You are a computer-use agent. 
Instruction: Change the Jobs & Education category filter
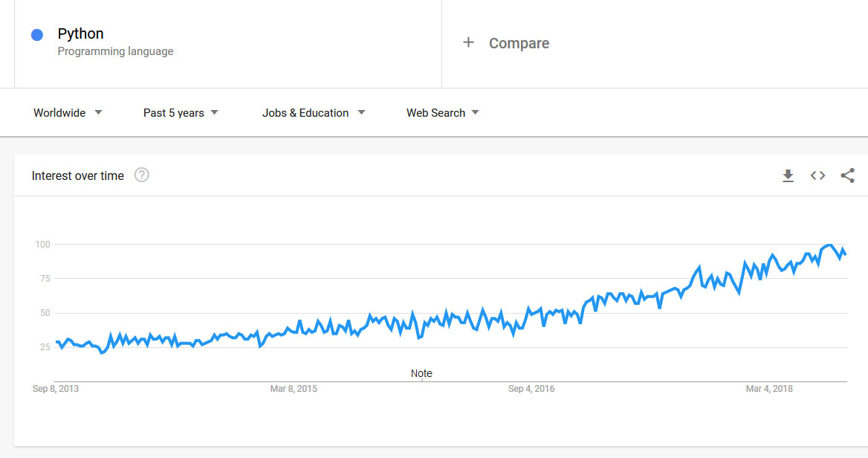click(x=314, y=113)
